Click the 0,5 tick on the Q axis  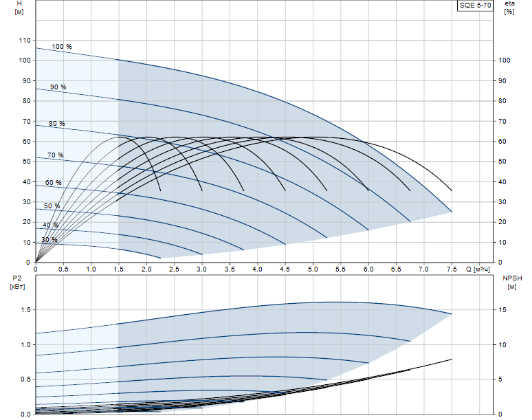tap(63, 269)
